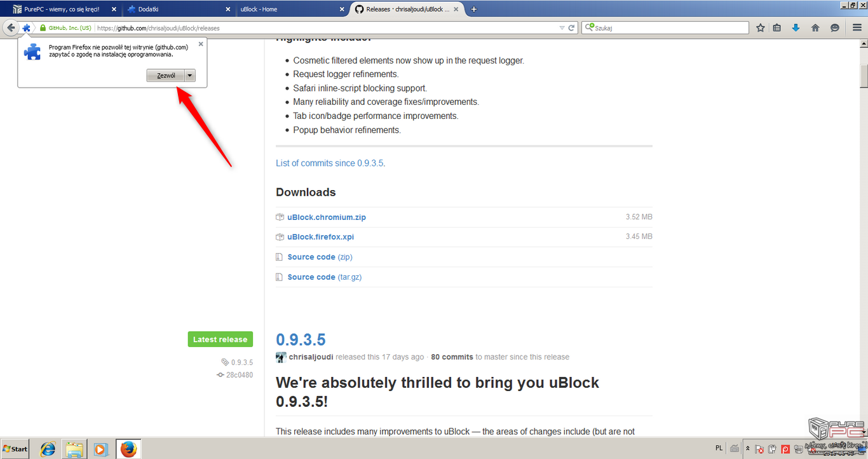Close the Dodatki tab

(x=227, y=9)
